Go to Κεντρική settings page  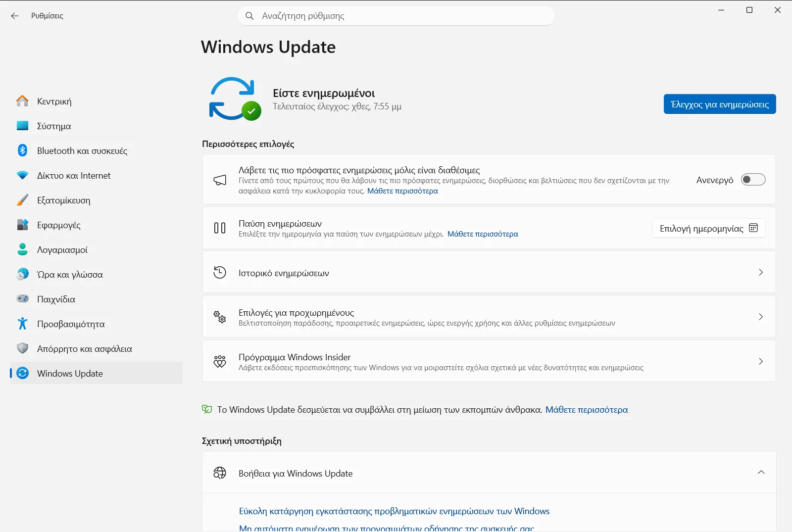coord(96,101)
